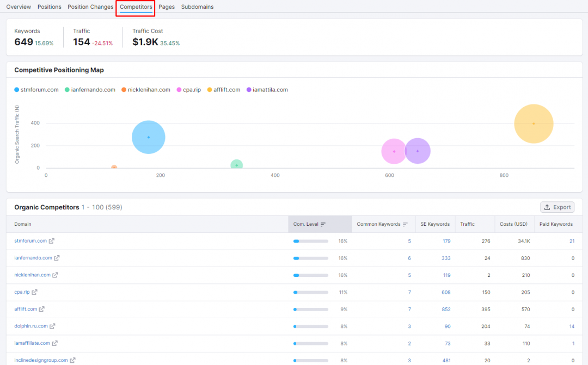The width and height of the screenshot is (588, 365).
Task: Click external link icon beside inclinedesigngroup.com
Action: [72, 360]
